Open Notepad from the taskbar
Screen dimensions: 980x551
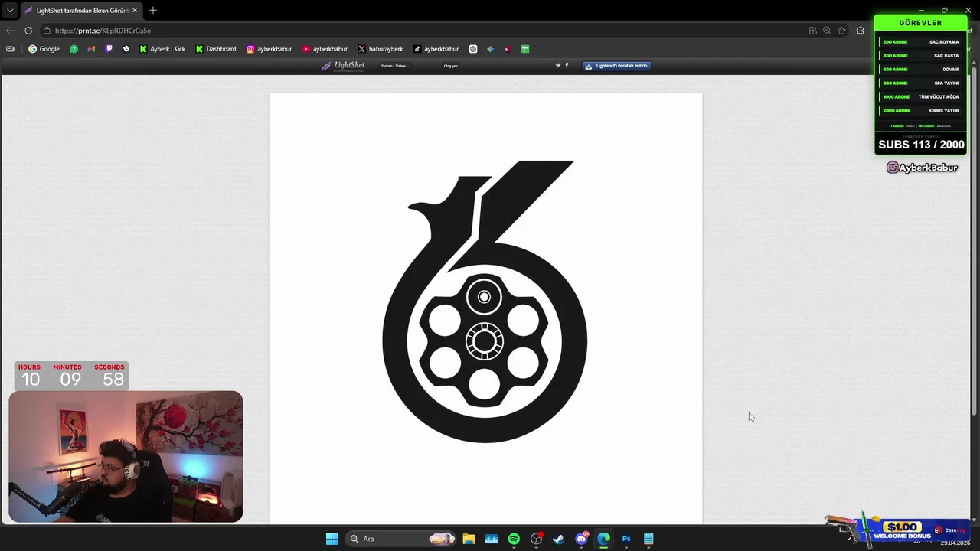click(x=648, y=539)
